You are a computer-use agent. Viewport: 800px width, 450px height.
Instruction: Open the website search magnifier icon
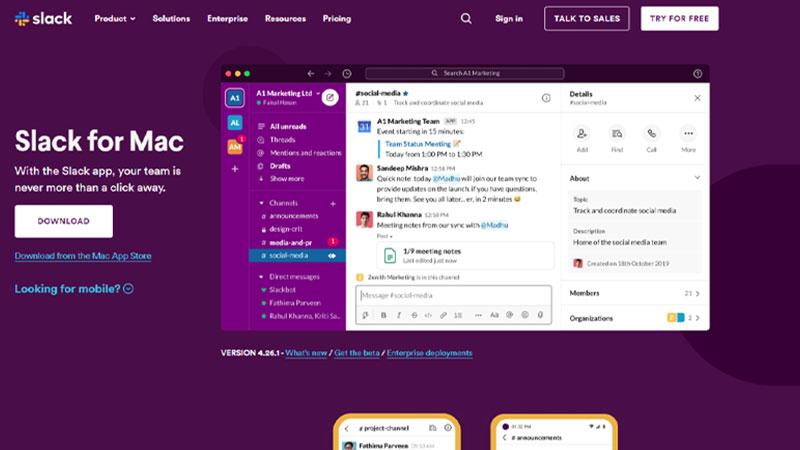466,19
